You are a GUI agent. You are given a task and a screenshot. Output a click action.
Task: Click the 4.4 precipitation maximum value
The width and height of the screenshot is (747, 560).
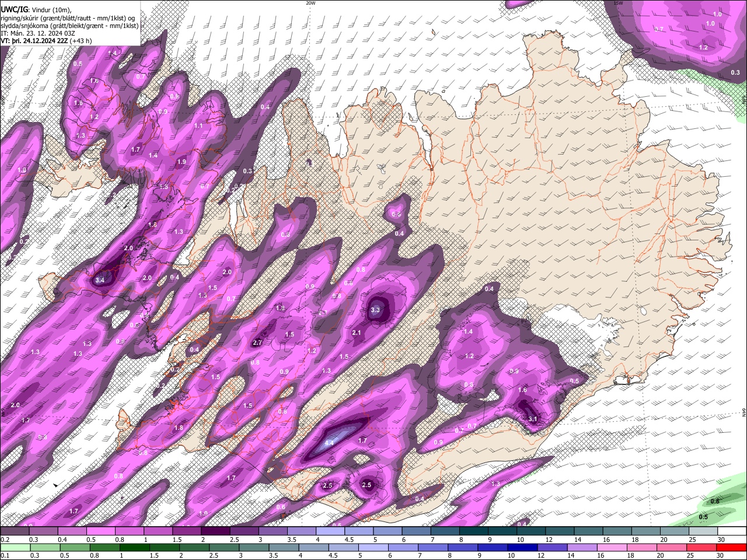point(329,443)
